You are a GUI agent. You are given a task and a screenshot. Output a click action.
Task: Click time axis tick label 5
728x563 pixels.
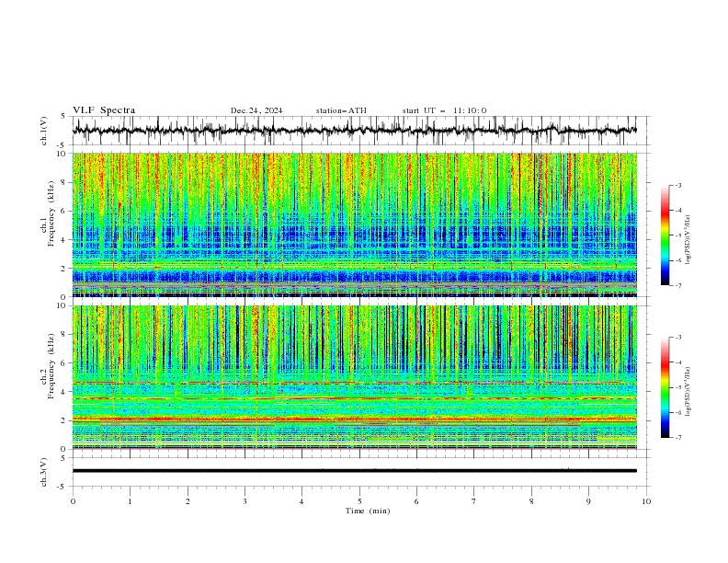[359, 501]
